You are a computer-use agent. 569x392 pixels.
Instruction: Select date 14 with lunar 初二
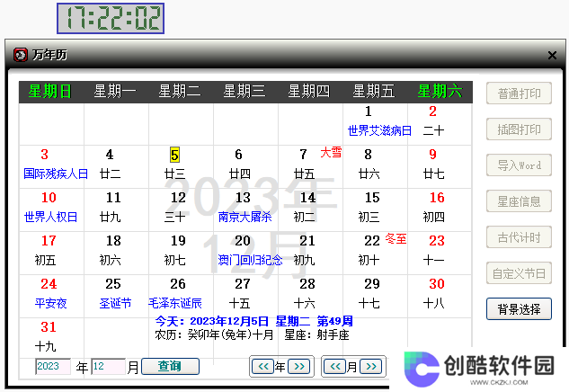(x=310, y=208)
